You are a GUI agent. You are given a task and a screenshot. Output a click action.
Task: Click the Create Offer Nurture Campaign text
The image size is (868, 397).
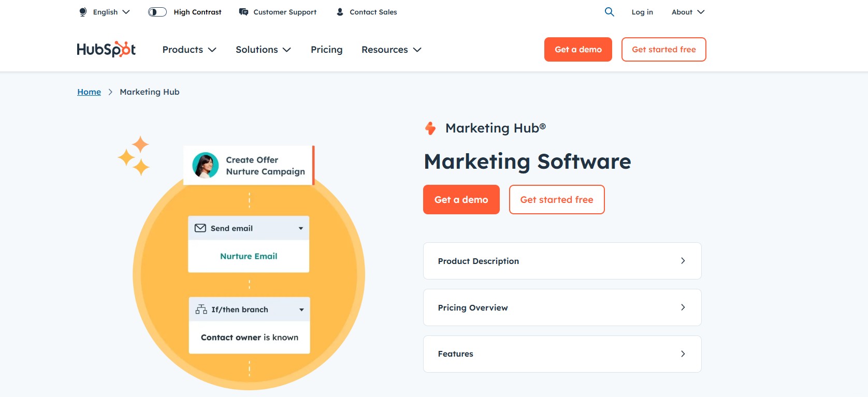pos(265,166)
